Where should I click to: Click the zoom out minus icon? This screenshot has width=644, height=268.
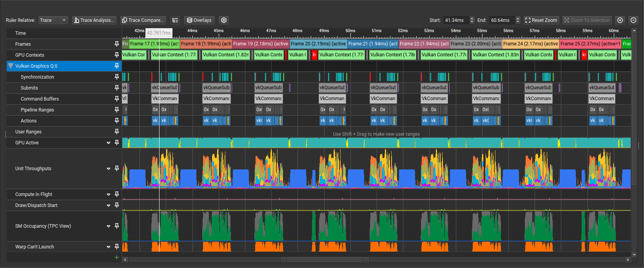633,20
